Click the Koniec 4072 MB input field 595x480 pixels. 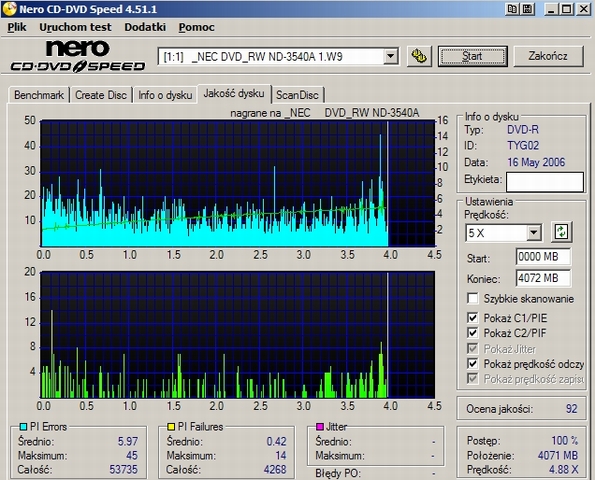click(x=543, y=278)
